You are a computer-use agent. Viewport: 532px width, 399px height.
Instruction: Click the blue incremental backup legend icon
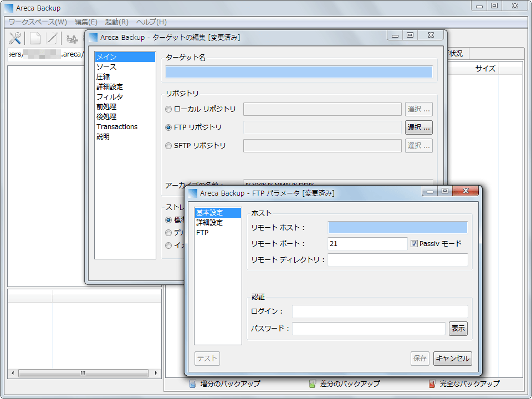coord(192,383)
